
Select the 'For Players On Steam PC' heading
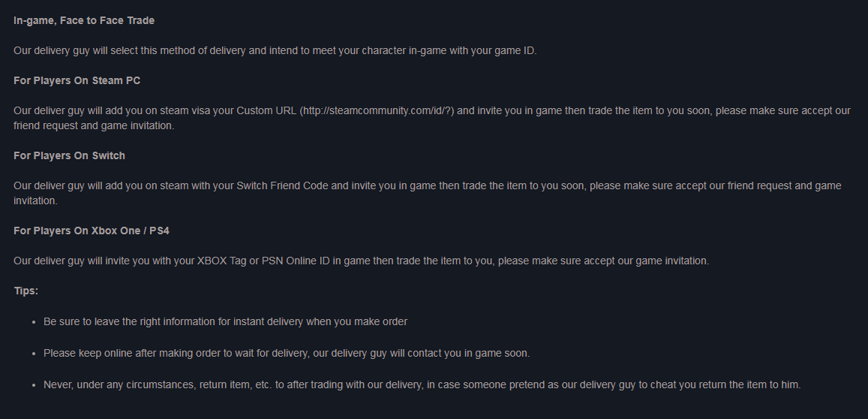[77, 80]
